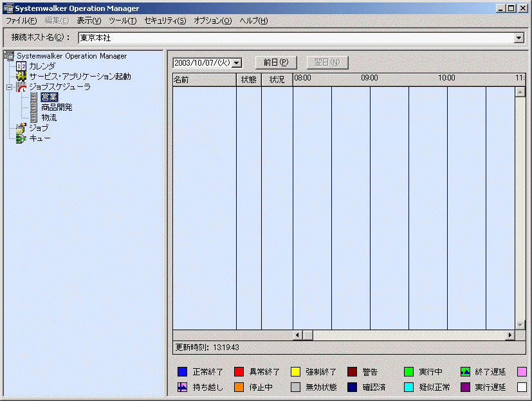Click the 翌日(N) button
Viewport: 532px width, 401px height.
[x=327, y=62]
